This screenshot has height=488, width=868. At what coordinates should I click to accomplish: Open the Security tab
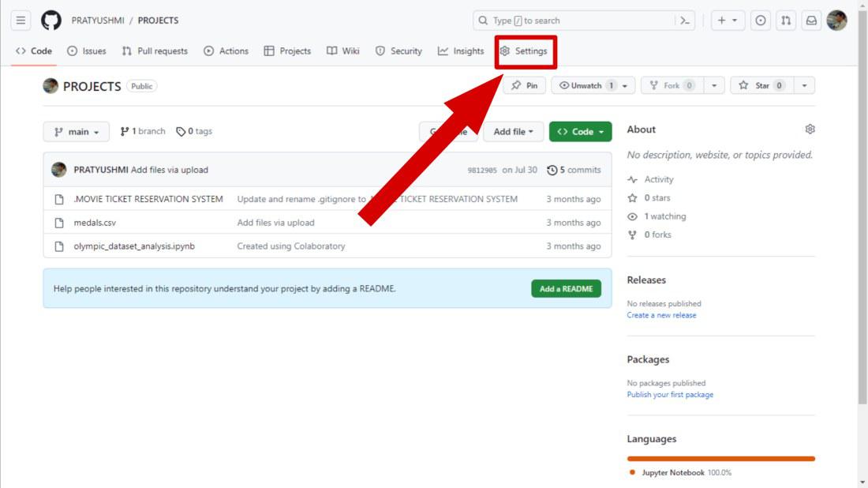[398, 51]
